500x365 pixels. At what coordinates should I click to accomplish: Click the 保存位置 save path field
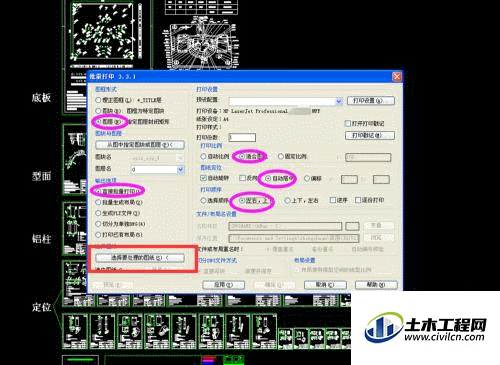click(294, 238)
